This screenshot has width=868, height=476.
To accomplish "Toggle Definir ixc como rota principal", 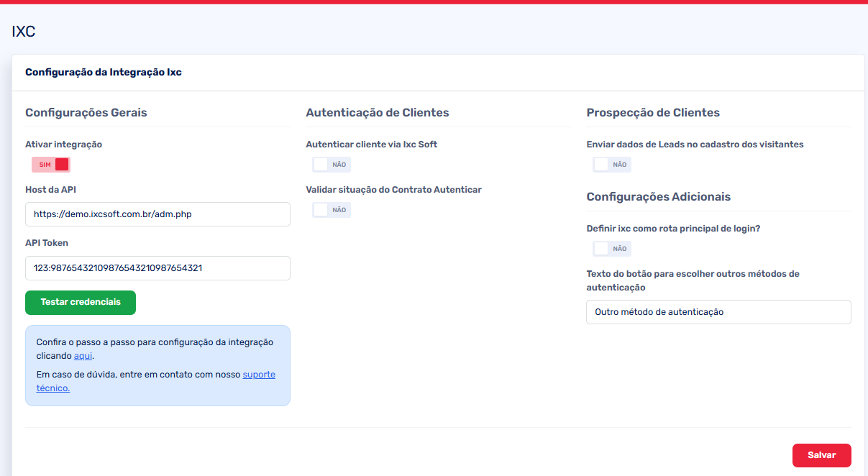I will (x=611, y=249).
